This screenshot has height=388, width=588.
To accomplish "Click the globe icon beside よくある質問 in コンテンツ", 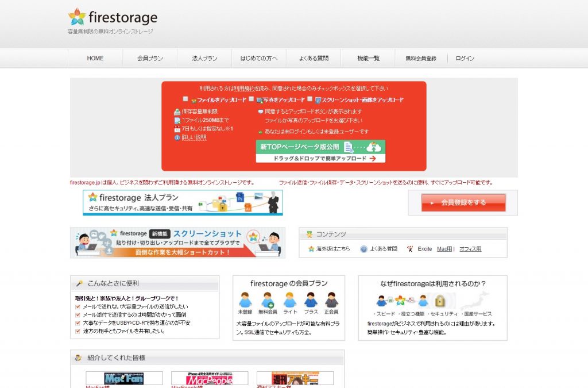I will (363, 249).
